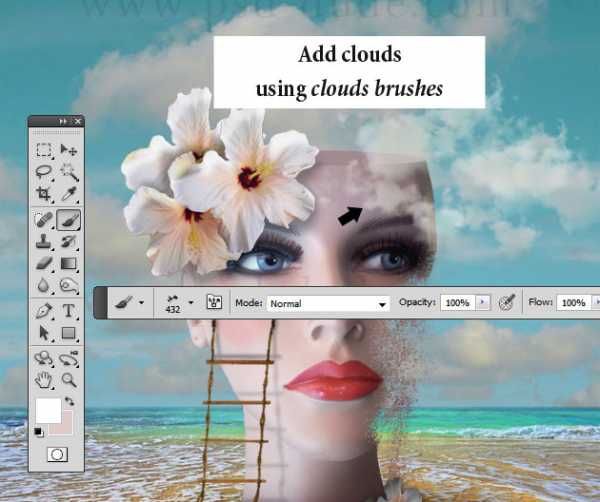The width and height of the screenshot is (600, 502).
Task: Toggle tablet pressure for opacity
Action: (507, 302)
